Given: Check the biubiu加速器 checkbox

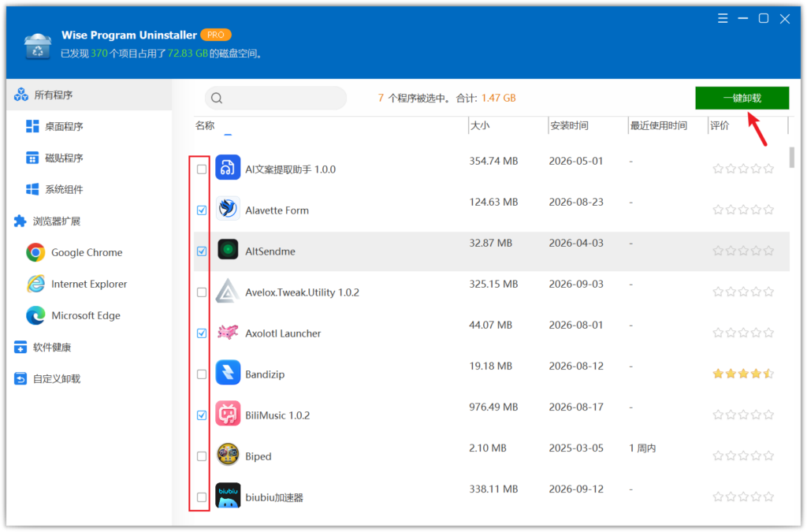Looking at the screenshot, I should click(x=202, y=497).
